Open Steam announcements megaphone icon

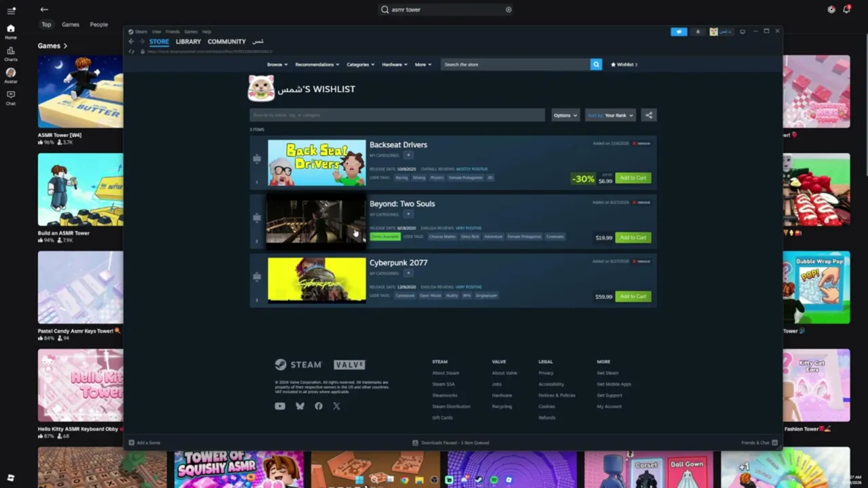pyautogui.click(x=679, y=32)
